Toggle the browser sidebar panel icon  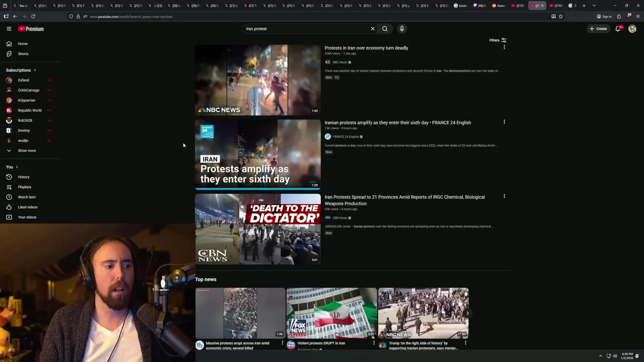[6, 16]
